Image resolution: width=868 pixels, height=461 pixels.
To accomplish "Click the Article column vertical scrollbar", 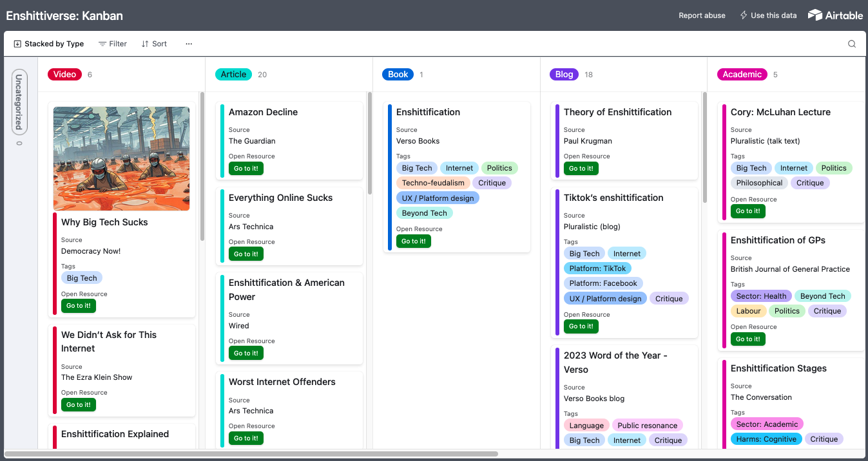I will click(x=370, y=143).
